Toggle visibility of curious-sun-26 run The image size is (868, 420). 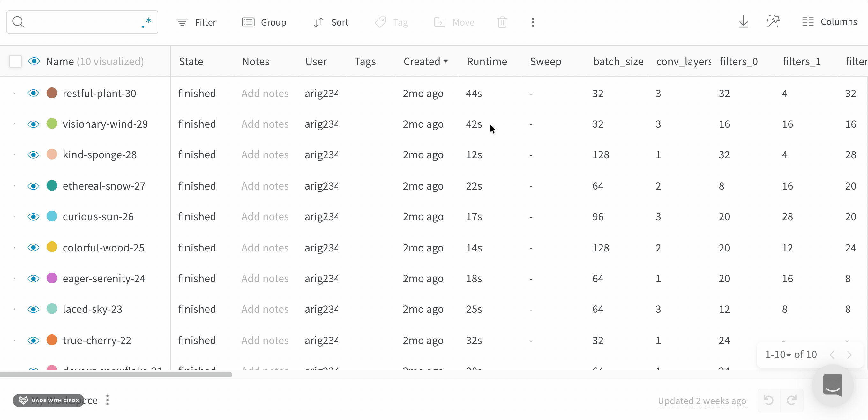tap(34, 216)
